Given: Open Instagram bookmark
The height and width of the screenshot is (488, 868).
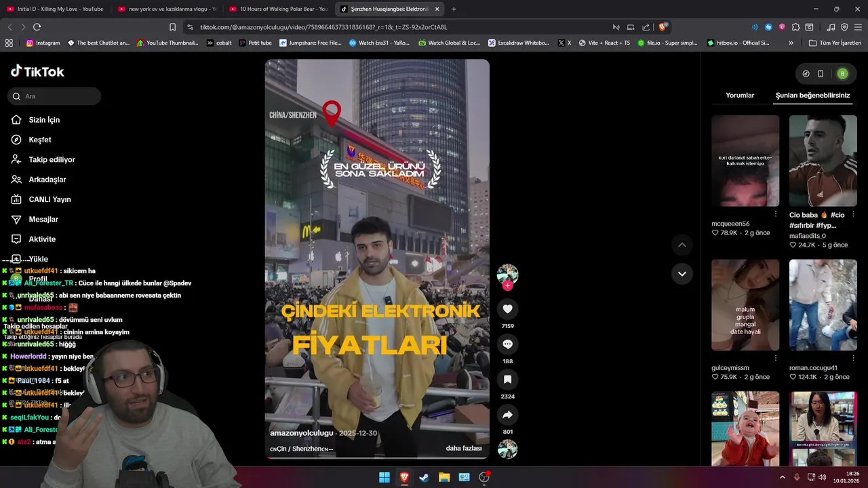Looking at the screenshot, I should pos(43,43).
